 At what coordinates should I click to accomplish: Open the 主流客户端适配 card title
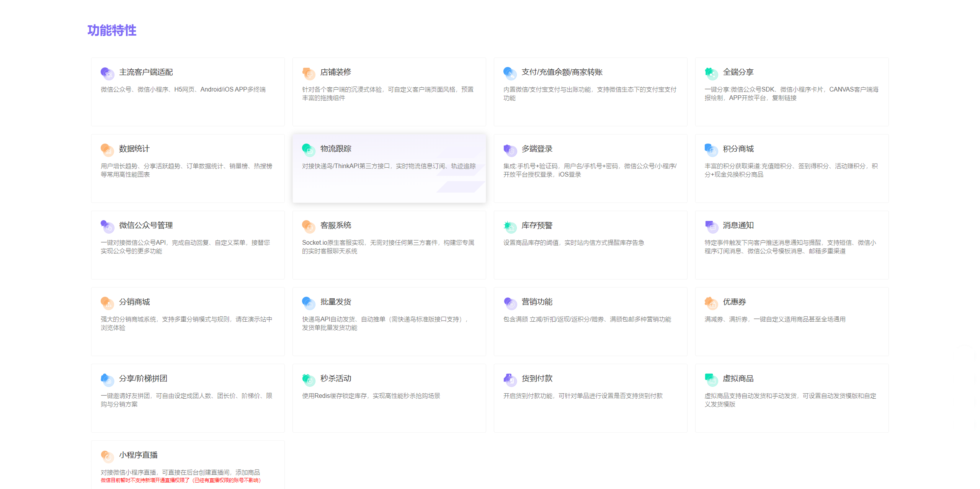tap(146, 72)
